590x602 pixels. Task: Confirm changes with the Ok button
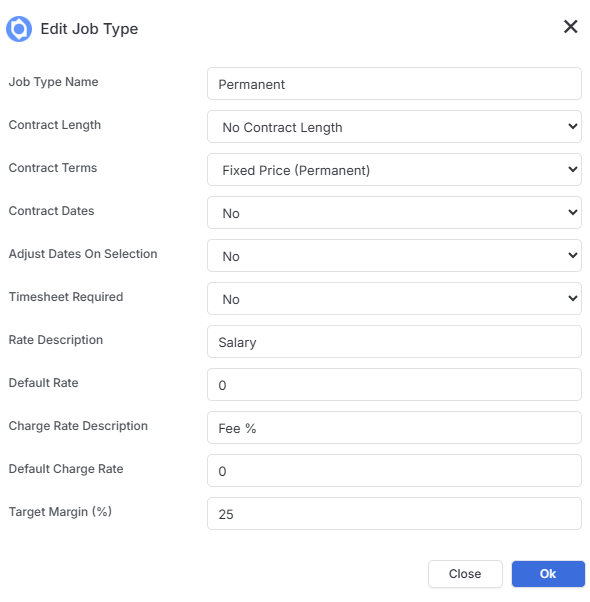(548, 574)
